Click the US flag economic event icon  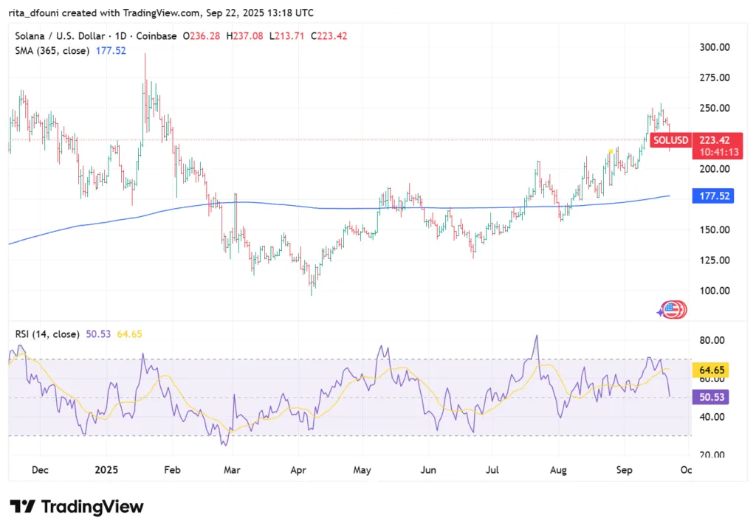[x=673, y=310]
